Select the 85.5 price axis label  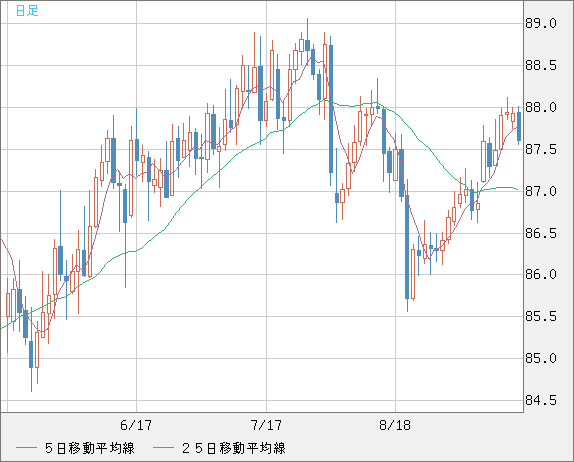(541, 317)
